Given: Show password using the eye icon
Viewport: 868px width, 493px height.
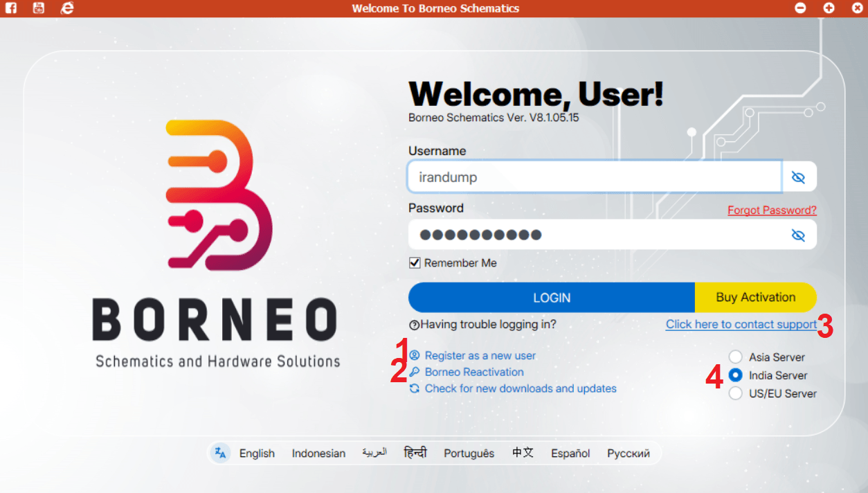Looking at the screenshot, I should pyautogui.click(x=798, y=235).
